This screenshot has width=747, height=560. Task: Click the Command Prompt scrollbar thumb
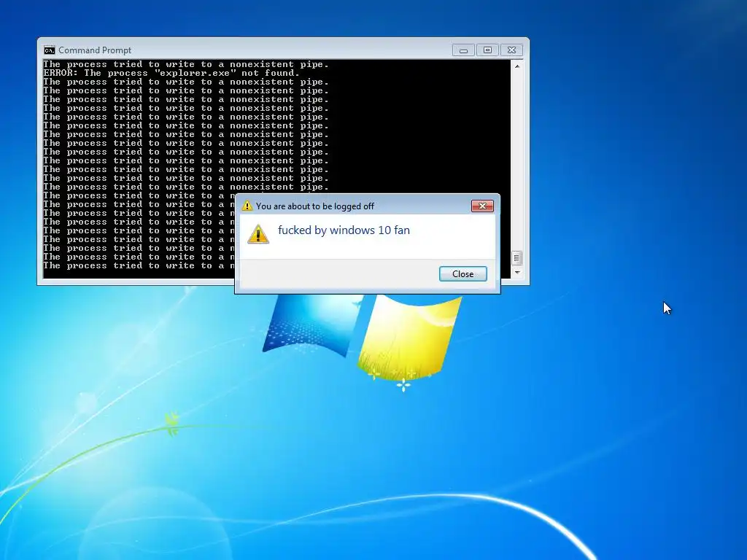point(517,258)
